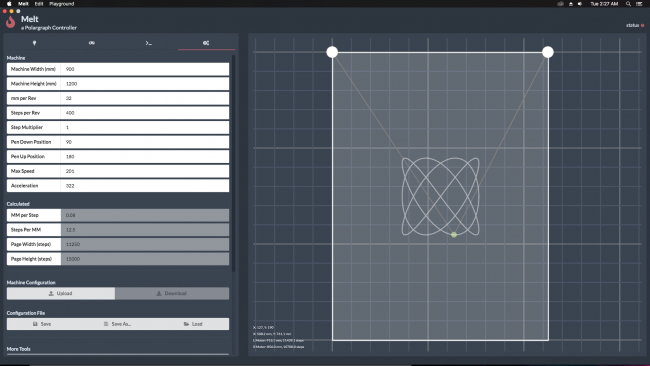Click the Machine Width input field

[x=145, y=69]
